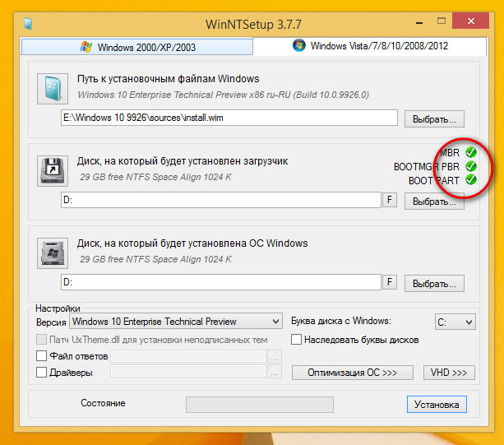
Task: Click the browse button for Файл ответов
Action: [x=274, y=357]
